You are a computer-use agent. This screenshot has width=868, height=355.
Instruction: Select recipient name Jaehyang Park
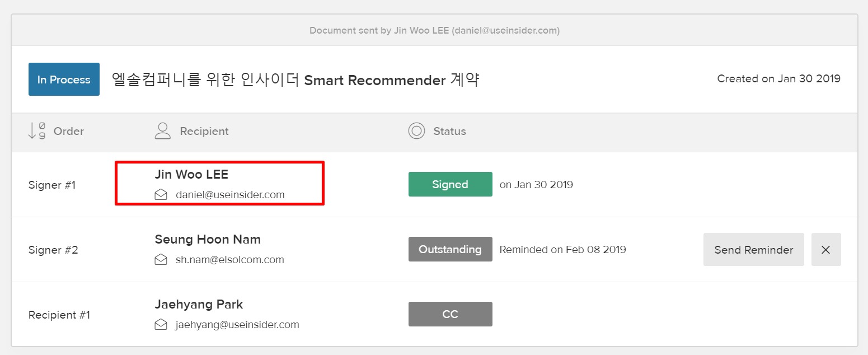(199, 304)
